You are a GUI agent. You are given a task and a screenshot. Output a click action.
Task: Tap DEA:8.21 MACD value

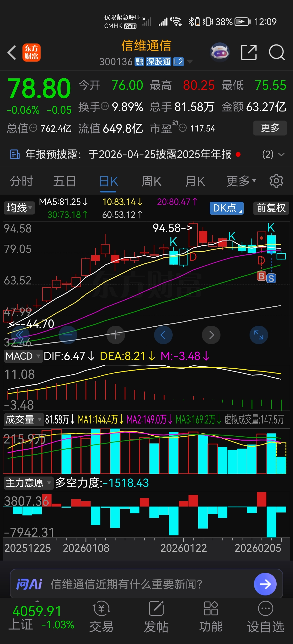tap(128, 356)
